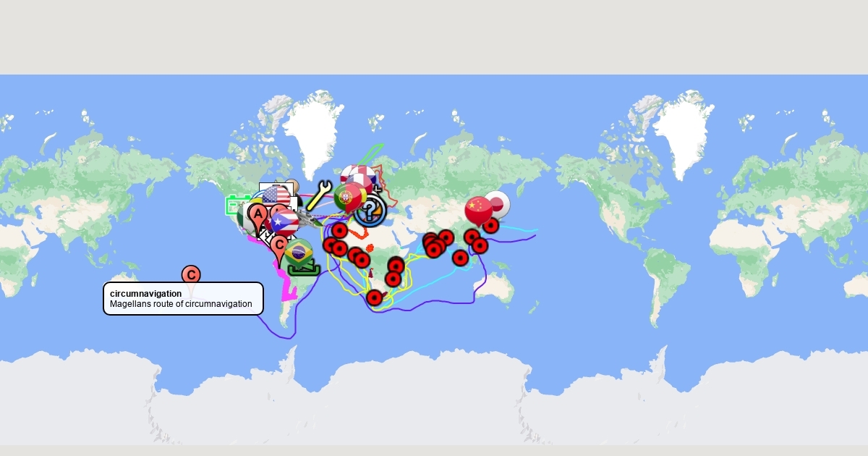Click the red target marker at southern Africa tip
868x456 pixels.
coord(374,297)
